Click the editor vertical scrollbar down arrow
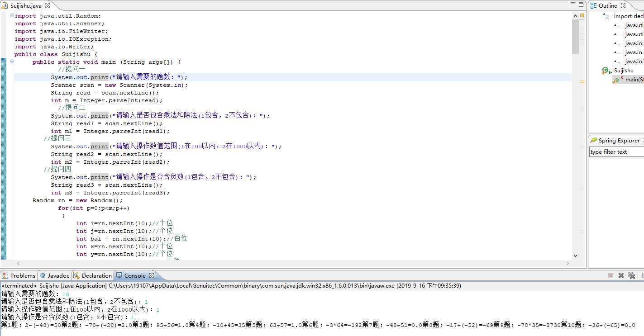 tap(575, 256)
